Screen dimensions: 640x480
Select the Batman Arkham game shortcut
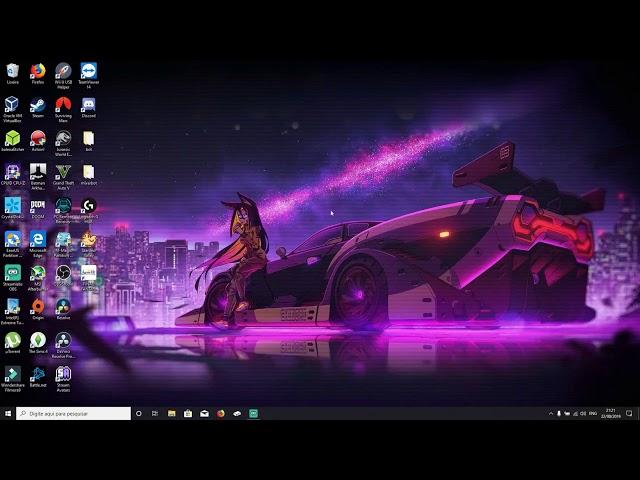(38, 177)
